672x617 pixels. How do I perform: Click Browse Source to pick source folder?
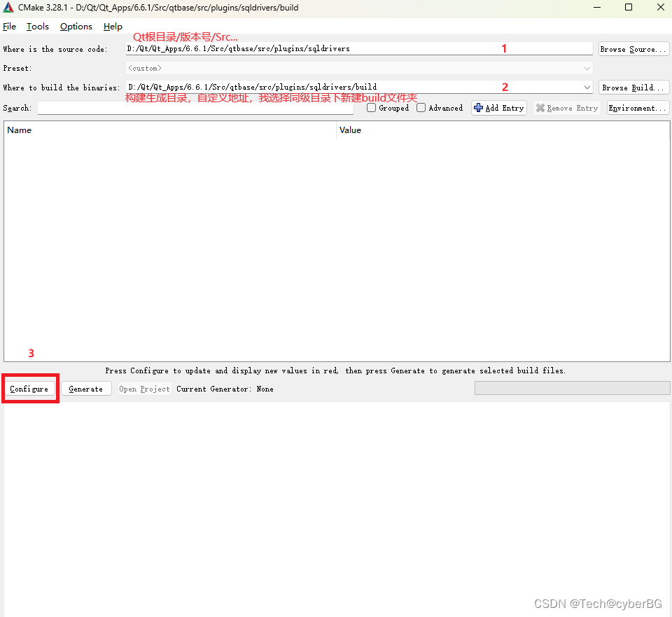click(633, 48)
